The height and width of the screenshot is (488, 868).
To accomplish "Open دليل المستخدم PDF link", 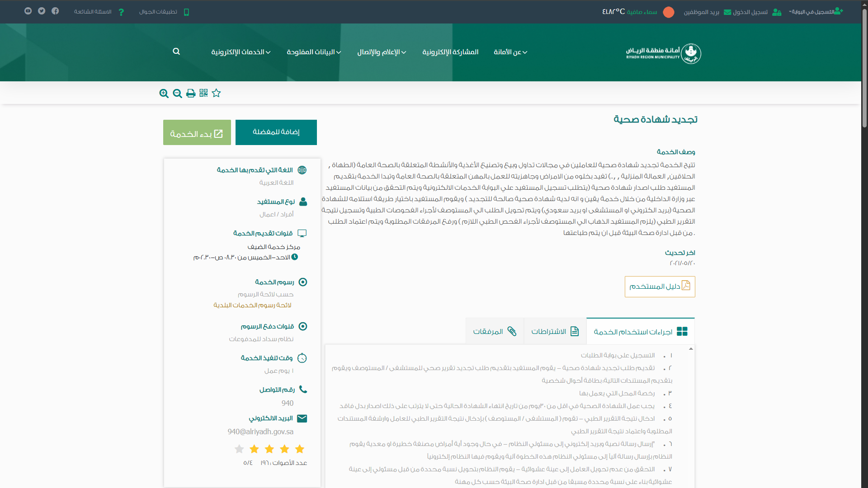I will pos(660,286).
